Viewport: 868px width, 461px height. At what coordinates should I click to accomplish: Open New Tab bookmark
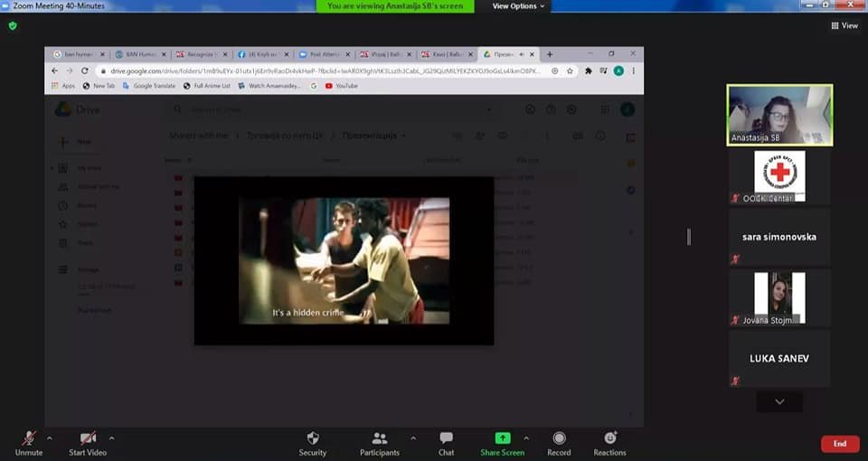coord(99,86)
